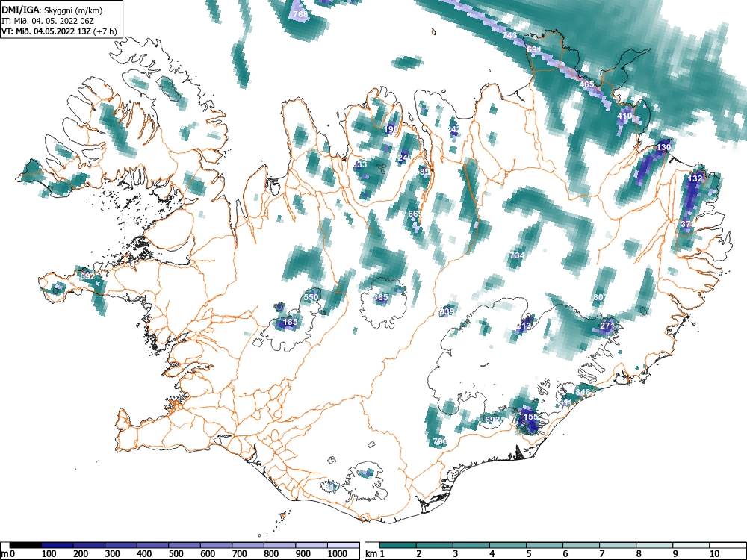
Task: Select the 10 tick on the km legend
Action: [714, 554]
